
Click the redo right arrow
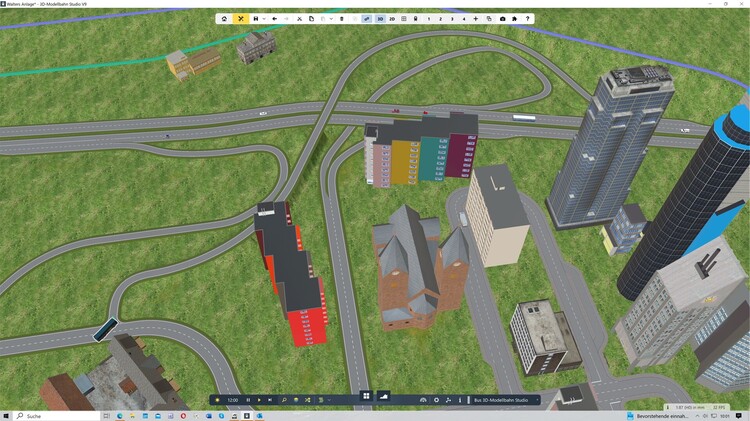tap(286, 19)
